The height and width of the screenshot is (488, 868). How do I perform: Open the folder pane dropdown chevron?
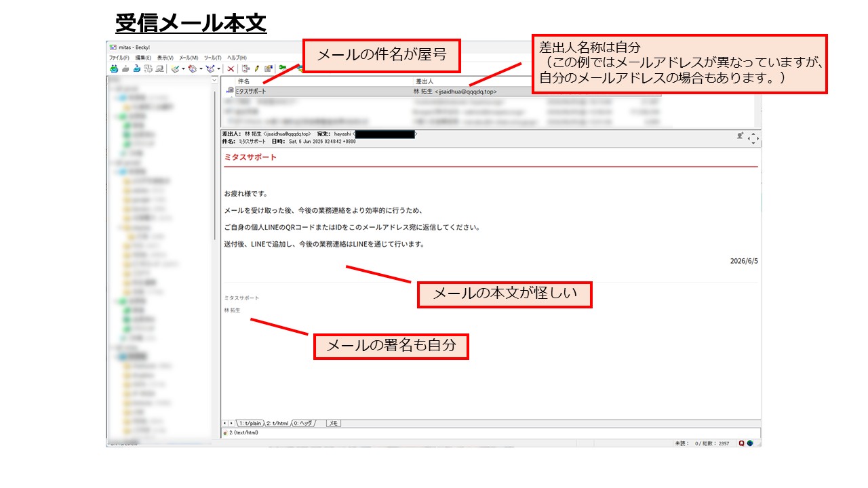214,80
